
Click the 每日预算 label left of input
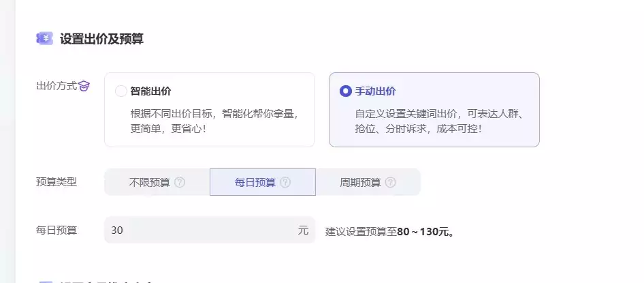[x=57, y=230]
